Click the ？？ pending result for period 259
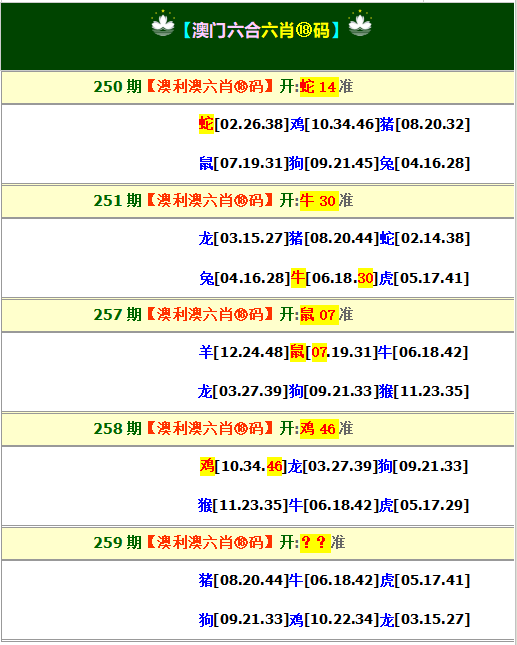The width and height of the screenshot is (517, 645). coord(315,543)
